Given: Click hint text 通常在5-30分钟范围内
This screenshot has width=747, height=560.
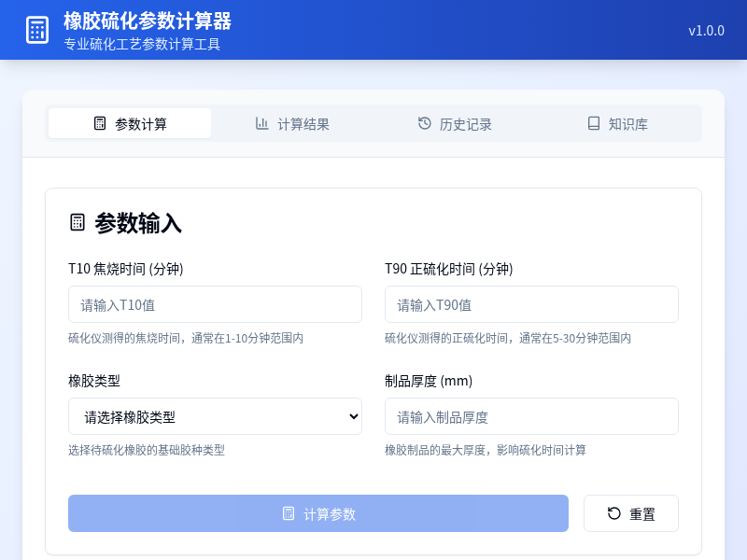Looking at the screenshot, I should tap(574, 338).
